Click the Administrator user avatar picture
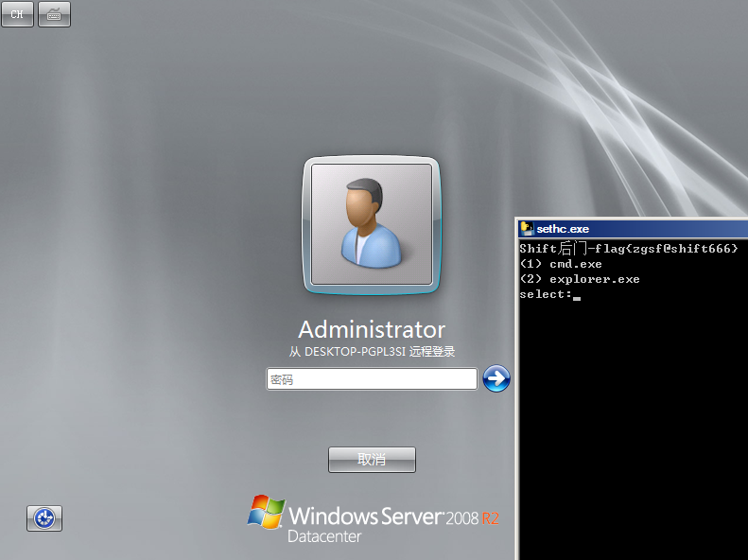748x560 pixels. (372, 225)
